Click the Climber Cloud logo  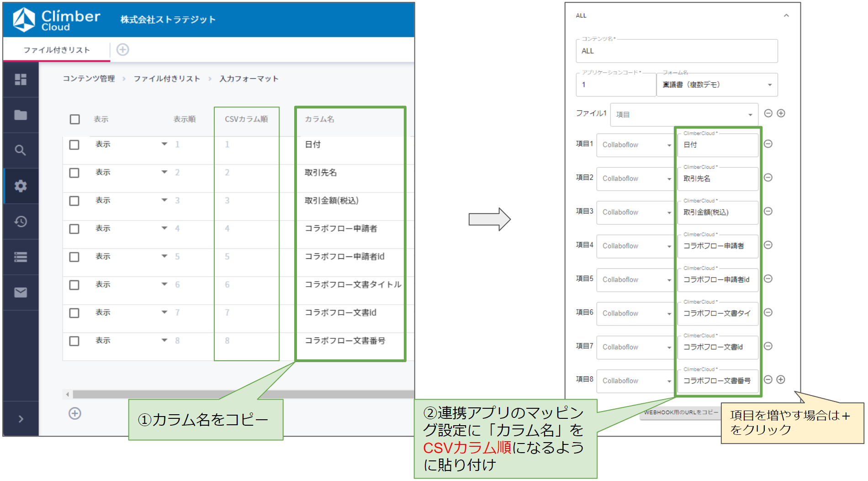57,20
